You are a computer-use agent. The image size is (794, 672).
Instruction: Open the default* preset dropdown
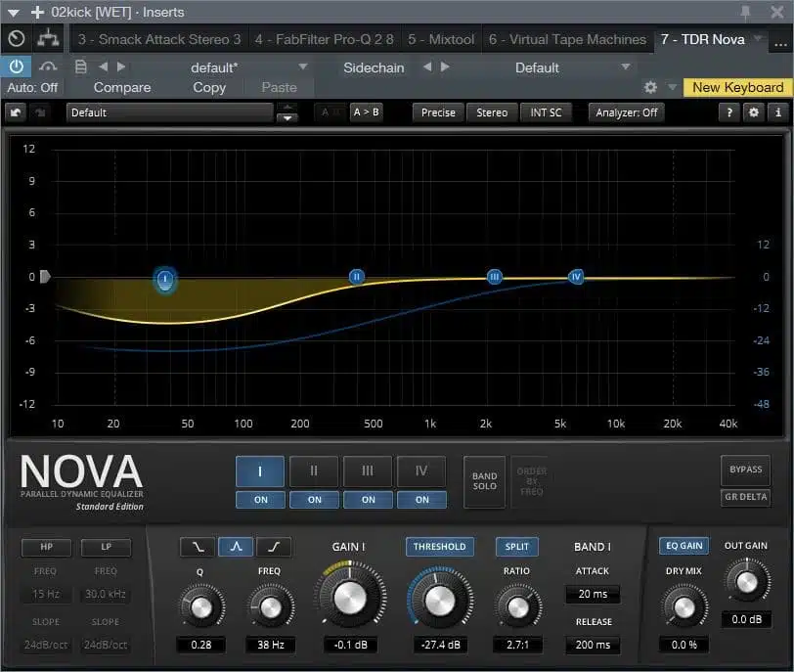[303, 67]
